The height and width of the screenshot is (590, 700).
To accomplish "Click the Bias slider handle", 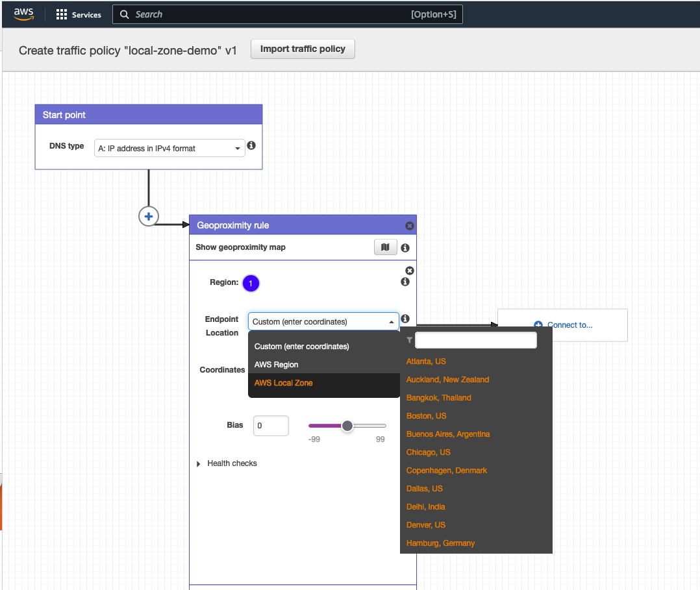I will coord(347,426).
